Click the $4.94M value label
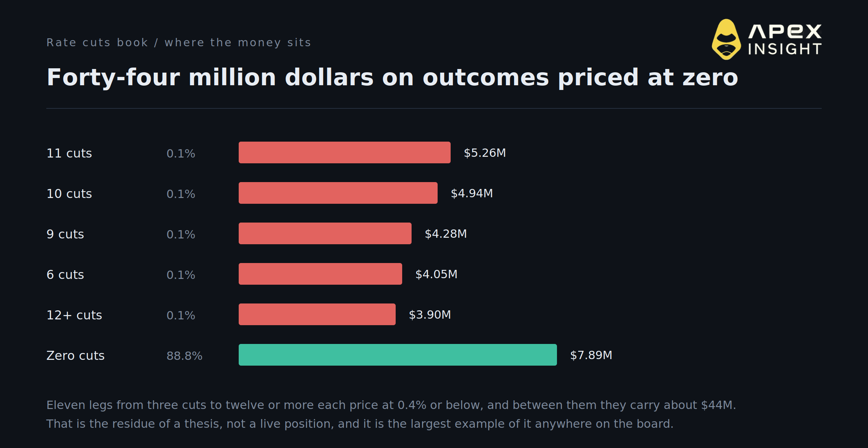 coord(472,193)
